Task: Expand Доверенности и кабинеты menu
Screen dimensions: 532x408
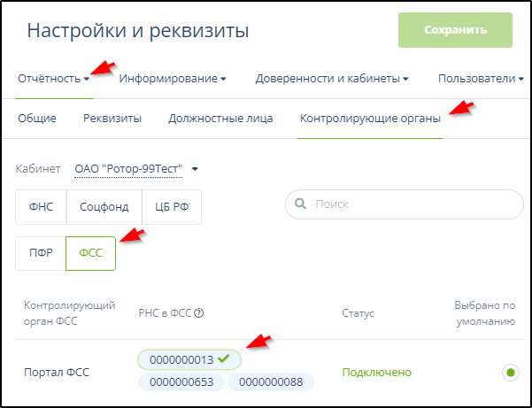Action: [331, 79]
